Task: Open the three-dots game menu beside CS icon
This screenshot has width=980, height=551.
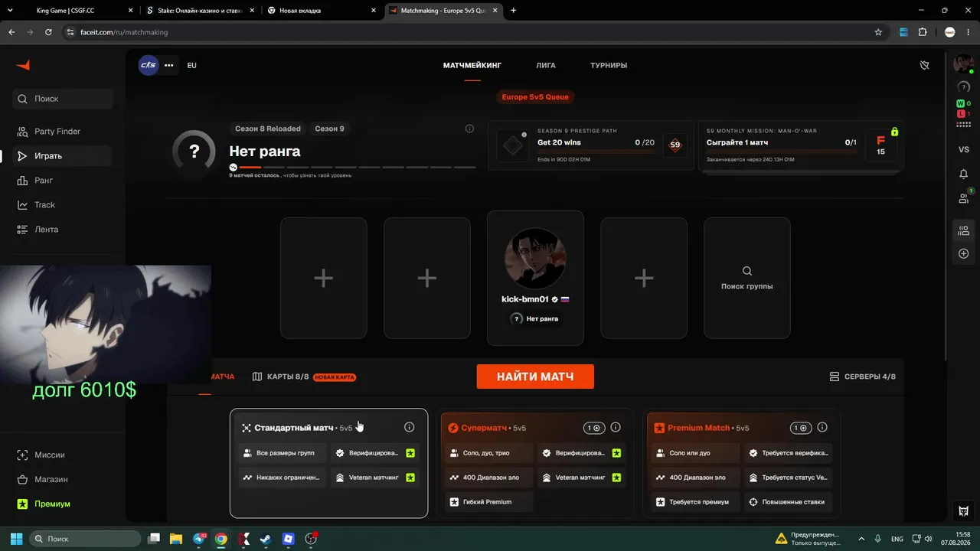Action: pos(169,65)
